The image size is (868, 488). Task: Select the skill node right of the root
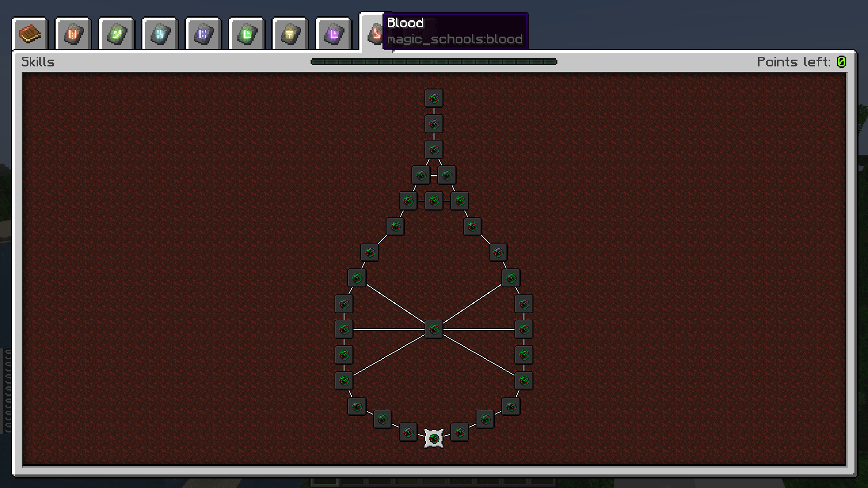pos(461,432)
